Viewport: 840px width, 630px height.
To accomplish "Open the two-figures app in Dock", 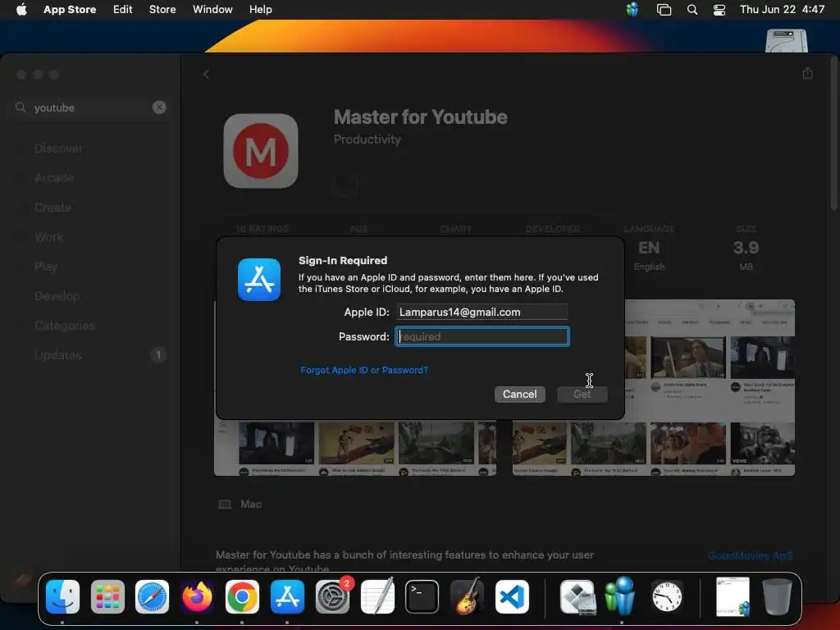I will click(x=621, y=596).
